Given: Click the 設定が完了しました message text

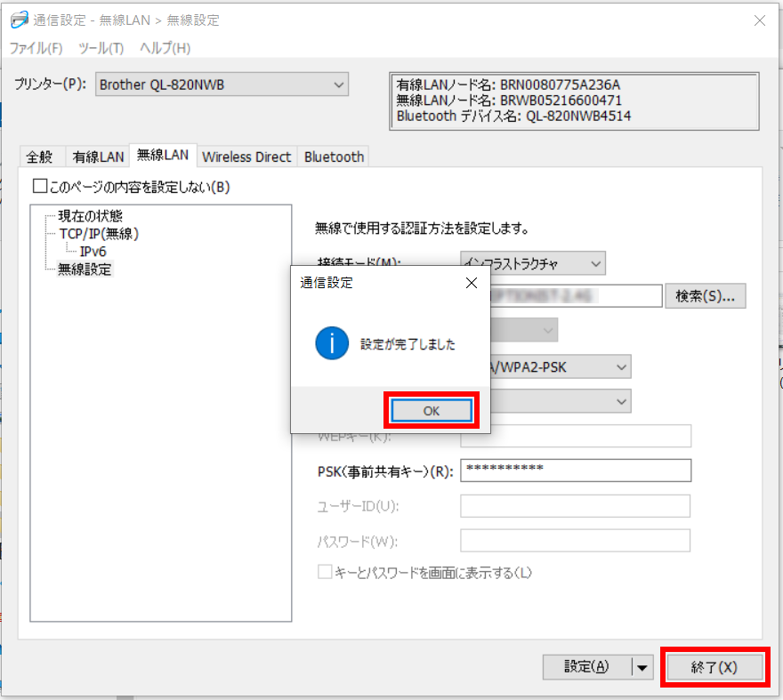Looking at the screenshot, I should 408,344.
